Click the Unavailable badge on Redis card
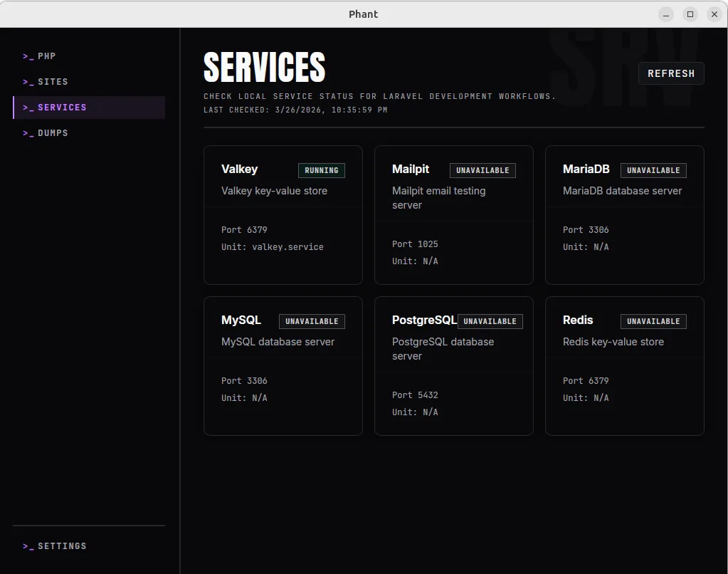The height and width of the screenshot is (574, 728). [653, 322]
